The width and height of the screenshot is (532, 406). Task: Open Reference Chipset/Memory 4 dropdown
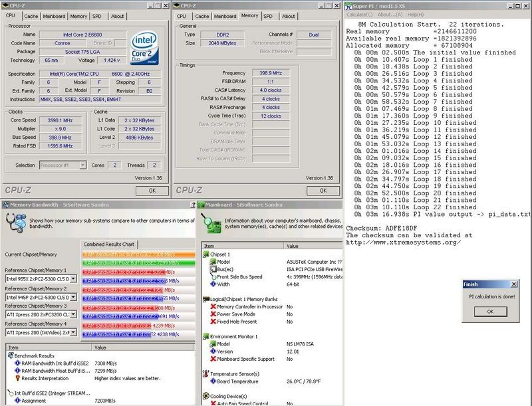(x=73, y=332)
